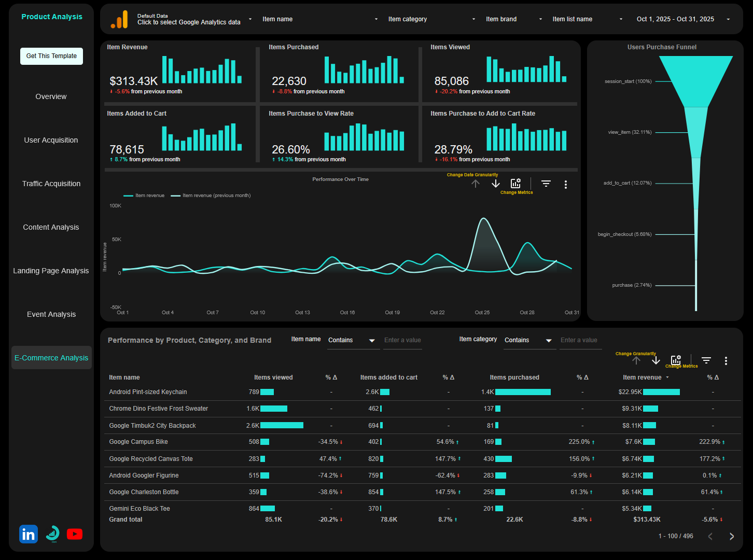This screenshot has width=753, height=560.
Task: Switch to the Traffic Acquisition page
Action: click(51, 183)
